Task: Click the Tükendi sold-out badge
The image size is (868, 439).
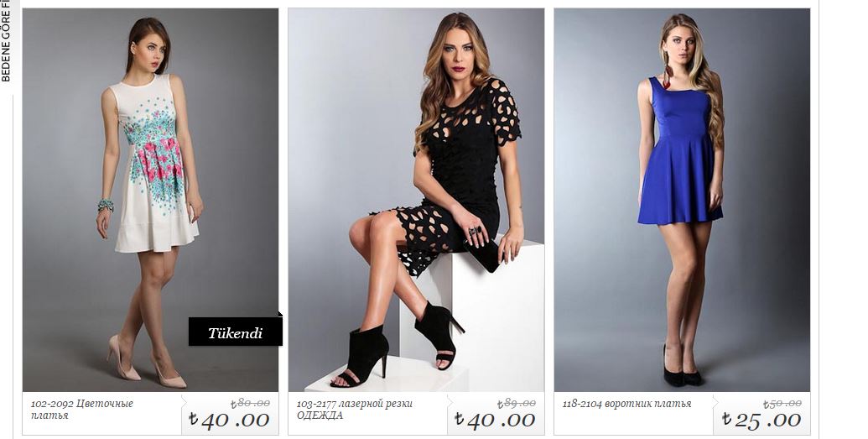Action: 236,332
